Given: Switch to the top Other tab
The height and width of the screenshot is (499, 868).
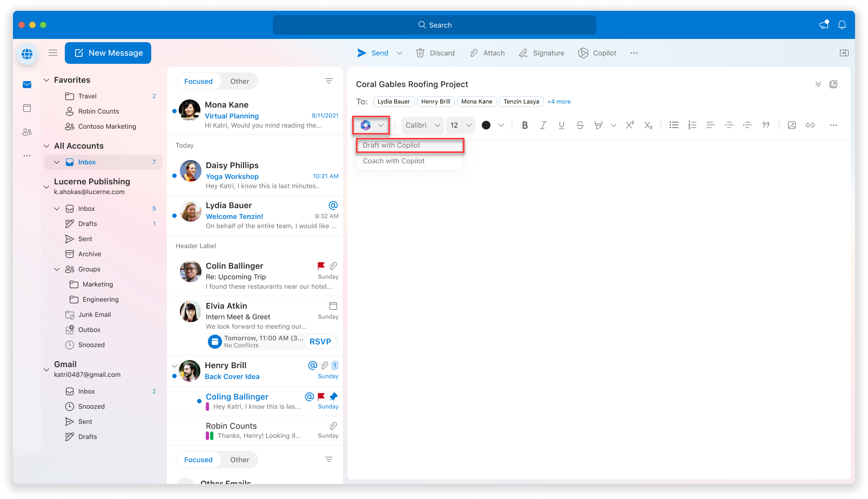Looking at the screenshot, I should tap(240, 82).
